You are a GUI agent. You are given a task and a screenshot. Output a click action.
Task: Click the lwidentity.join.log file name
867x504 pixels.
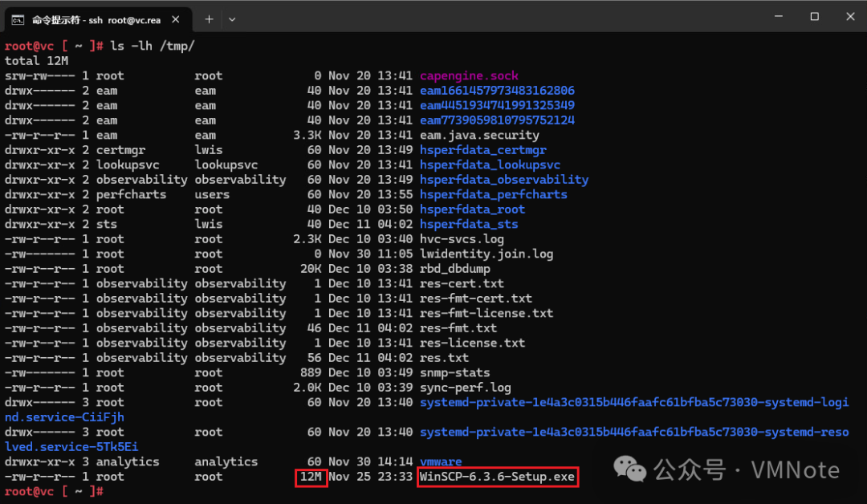pos(486,254)
